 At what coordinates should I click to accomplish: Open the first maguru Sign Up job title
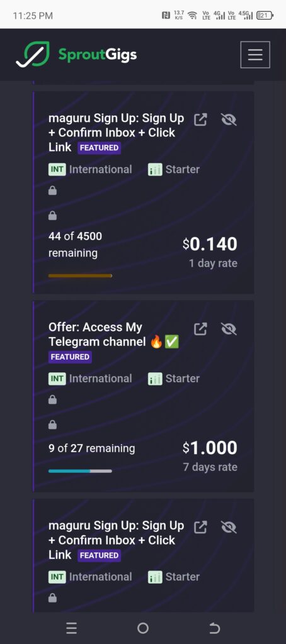click(x=116, y=133)
